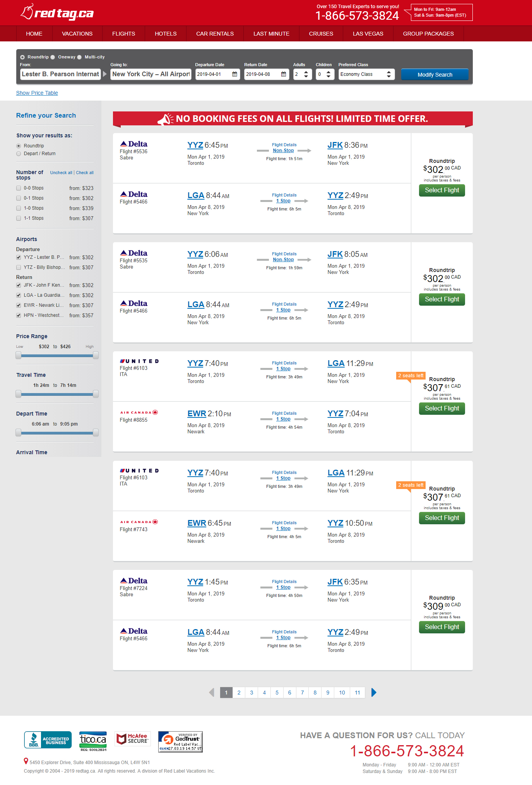
Task: Go to next results page arrow
Action: click(374, 693)
